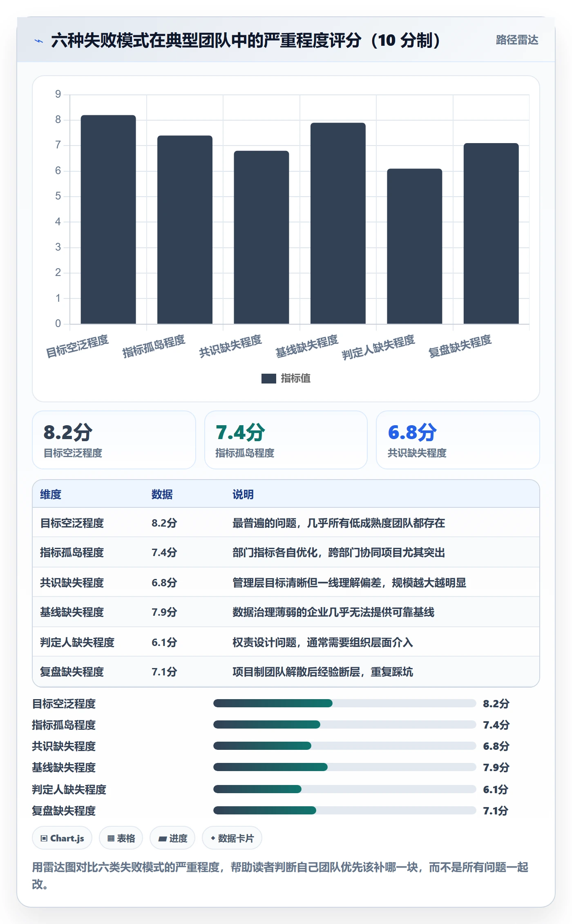The height and width of the screenshot is (924, 572).
Task: Click the 判定人缺失程度 progress bar
Action: click(x=344, y=789)
